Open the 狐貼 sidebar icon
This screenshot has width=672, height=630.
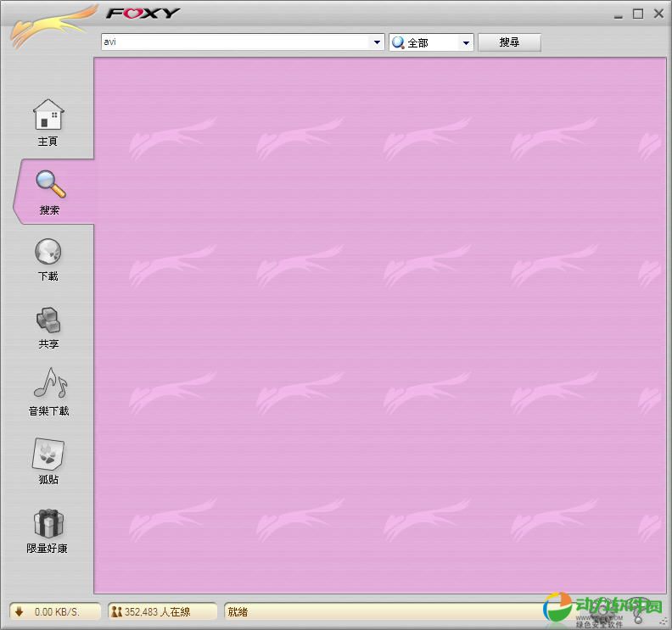tap(48, 455)
